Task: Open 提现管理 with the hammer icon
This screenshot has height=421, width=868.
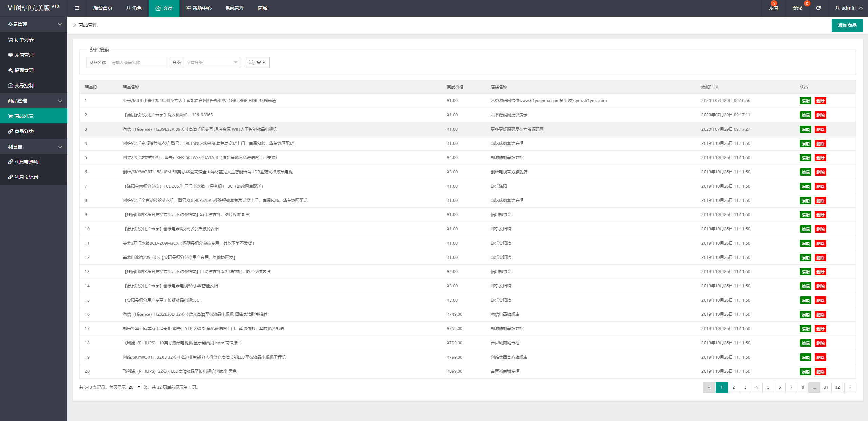Action: (x=21, y=70)
